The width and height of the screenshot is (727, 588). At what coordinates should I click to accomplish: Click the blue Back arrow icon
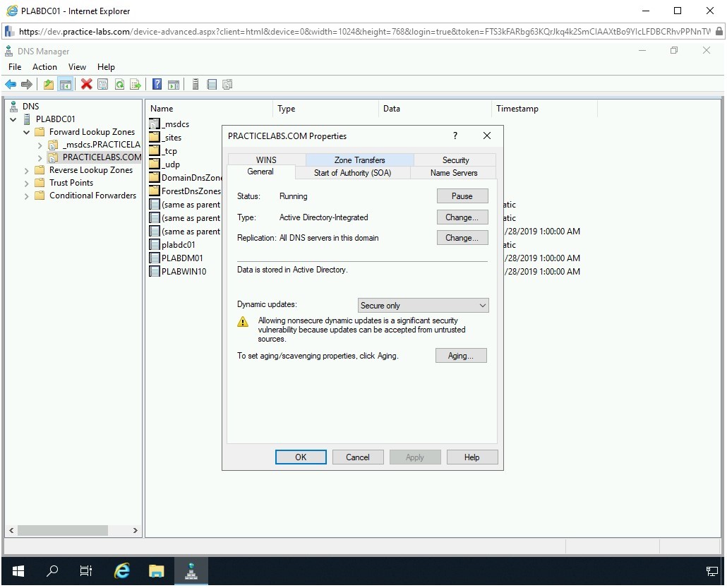pos(11,85)
